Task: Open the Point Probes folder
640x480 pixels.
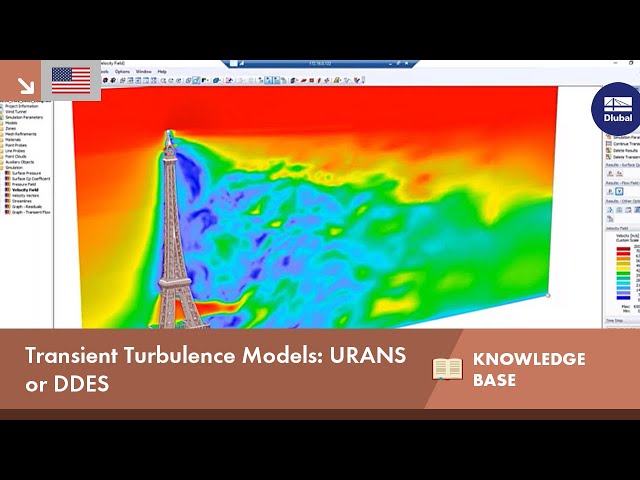Action: (x=16, y=145)
